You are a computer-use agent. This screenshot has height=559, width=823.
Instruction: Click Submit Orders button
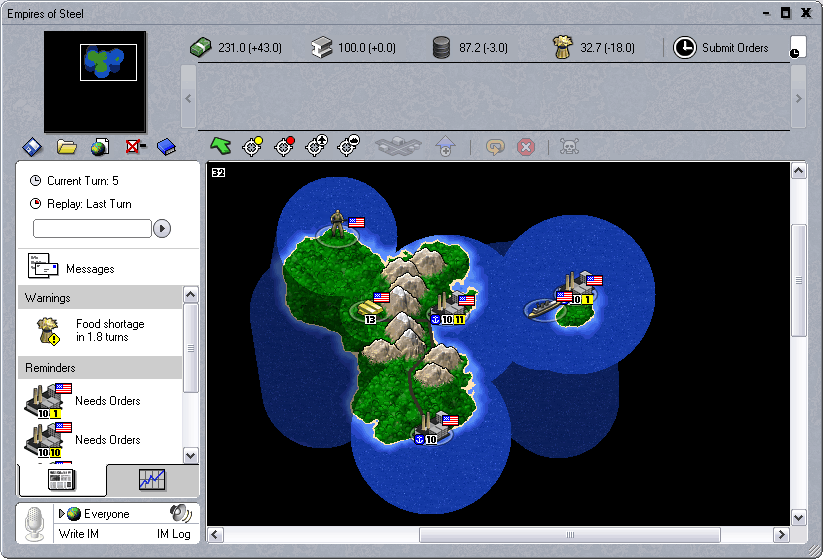point(722,48)
